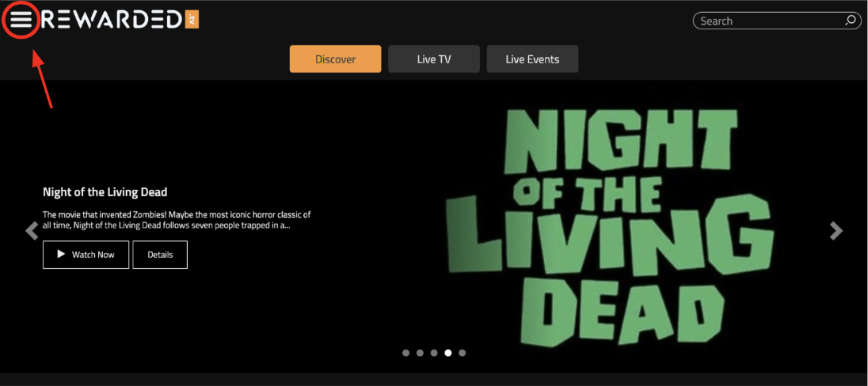Image resolution: width=868 pixels, height=386 pixels.
Task: Select the fourth active carousel dot
Action: pos(447,353)
